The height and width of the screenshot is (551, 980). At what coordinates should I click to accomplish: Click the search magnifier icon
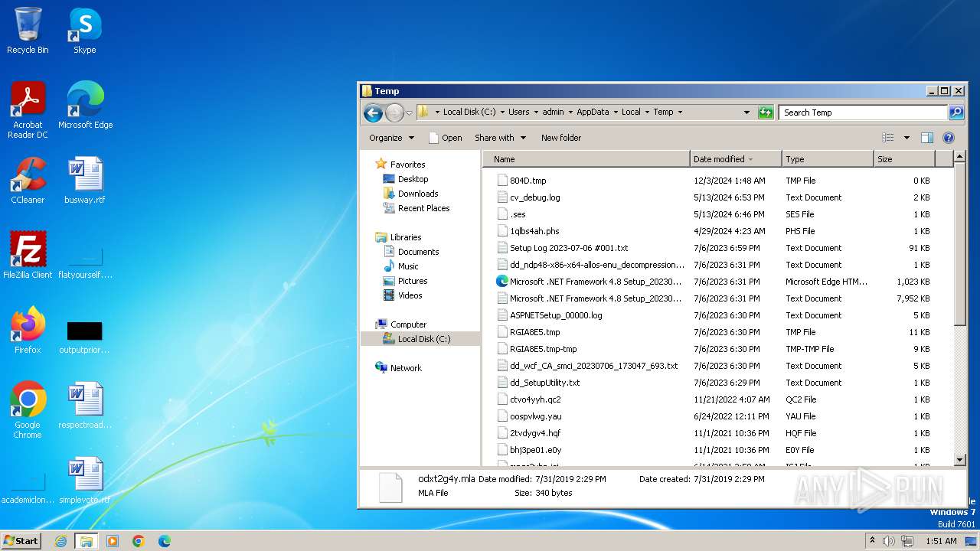tap(955, 112)
